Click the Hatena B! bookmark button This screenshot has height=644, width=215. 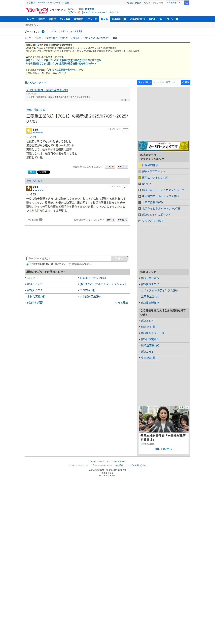pyautogui.click(x=32, y=172)
